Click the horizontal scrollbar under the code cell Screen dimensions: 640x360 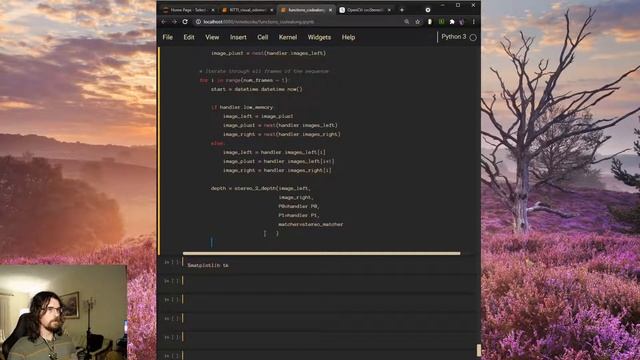click(x=321, y=253)
